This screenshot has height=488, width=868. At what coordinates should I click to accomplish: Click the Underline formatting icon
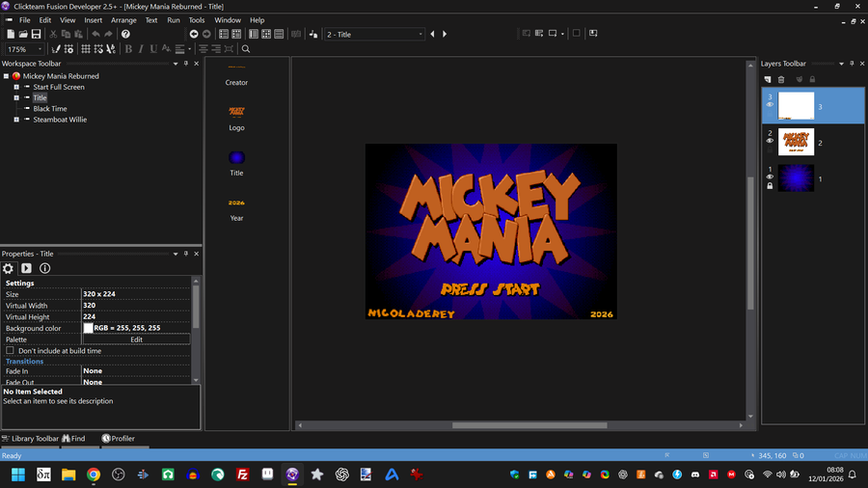(x=153, y=49)
